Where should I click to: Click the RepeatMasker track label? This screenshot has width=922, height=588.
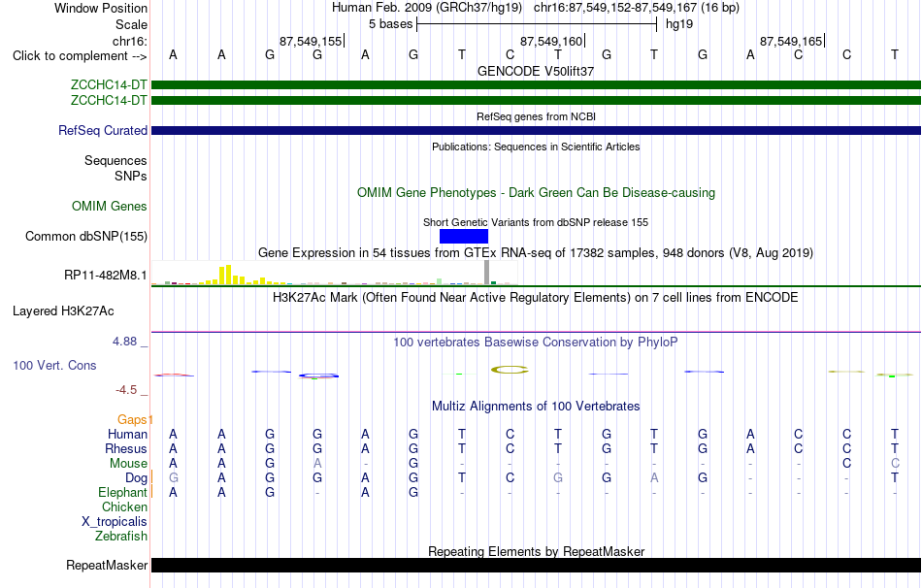[x=107, y=565]
